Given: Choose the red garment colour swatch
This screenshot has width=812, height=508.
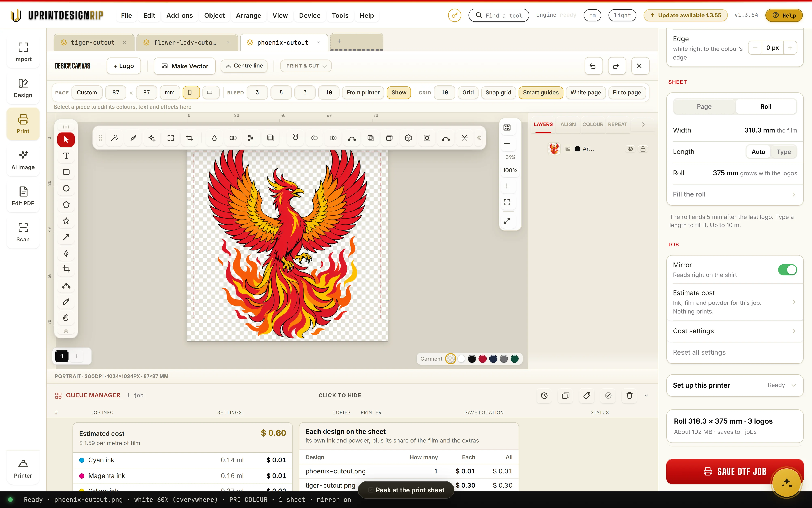Looking at the screenshot, I should [483, 359].
